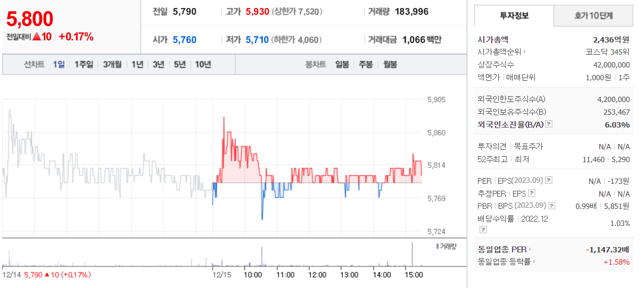Open help icon next to PBR BPS(2023.09)
Viewport: 644px width, 288px height.
pyautogui.click(x=552, y=206)
